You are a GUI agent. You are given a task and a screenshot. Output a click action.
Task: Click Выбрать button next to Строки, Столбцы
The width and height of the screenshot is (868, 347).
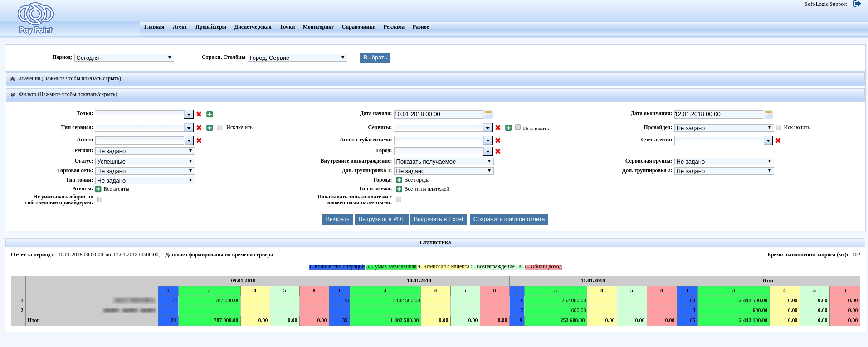coord(375,58)
